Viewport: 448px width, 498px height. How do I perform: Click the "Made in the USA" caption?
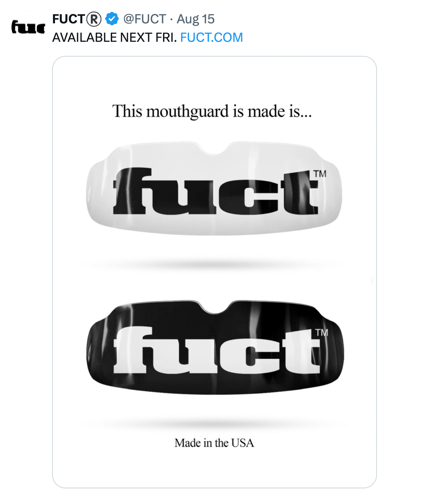pyautogui.click(x=214, y=443)
